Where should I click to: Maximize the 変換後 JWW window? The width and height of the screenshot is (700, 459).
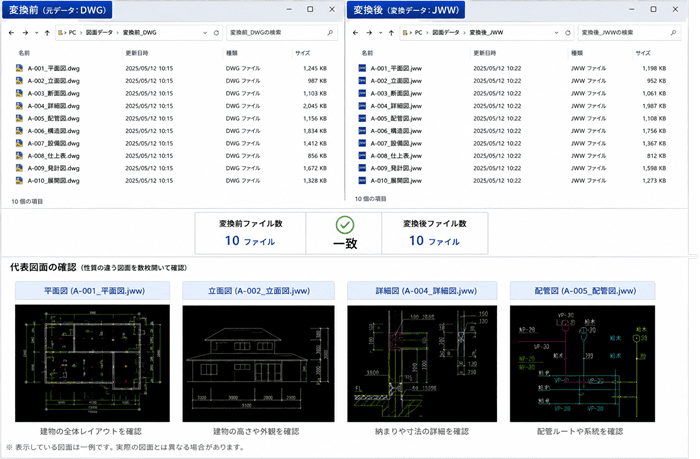654,9
